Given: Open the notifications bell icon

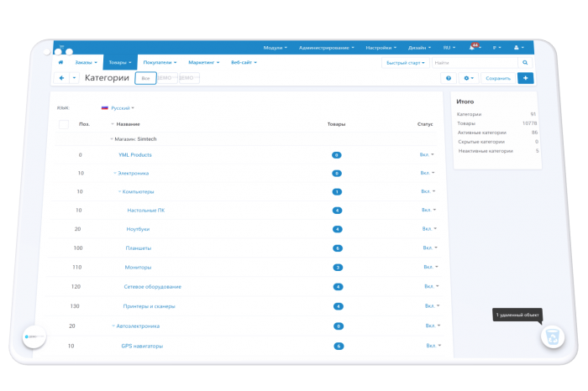Looking at the screenshot, I should [472, 48].
